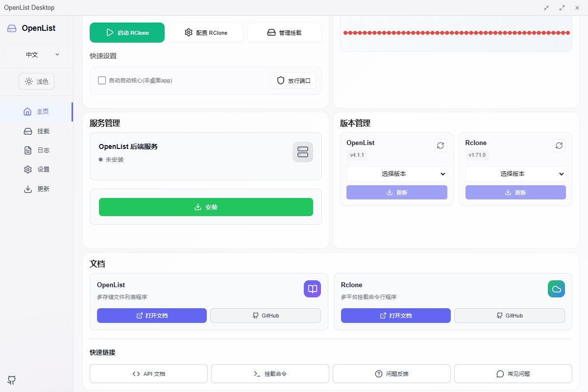Click the 未安装 status text
Image resolution: width=588 pixels, height=392 pixels.
point(115,160)
